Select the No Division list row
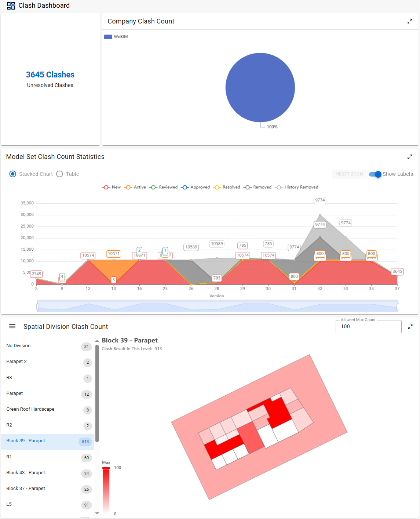 [48, 346]
